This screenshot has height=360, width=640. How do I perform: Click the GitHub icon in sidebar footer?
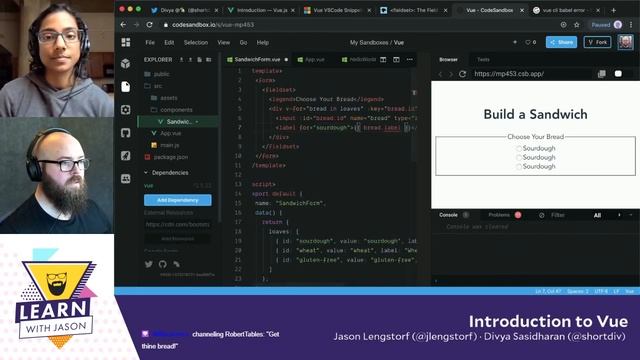tap(162, 264)
